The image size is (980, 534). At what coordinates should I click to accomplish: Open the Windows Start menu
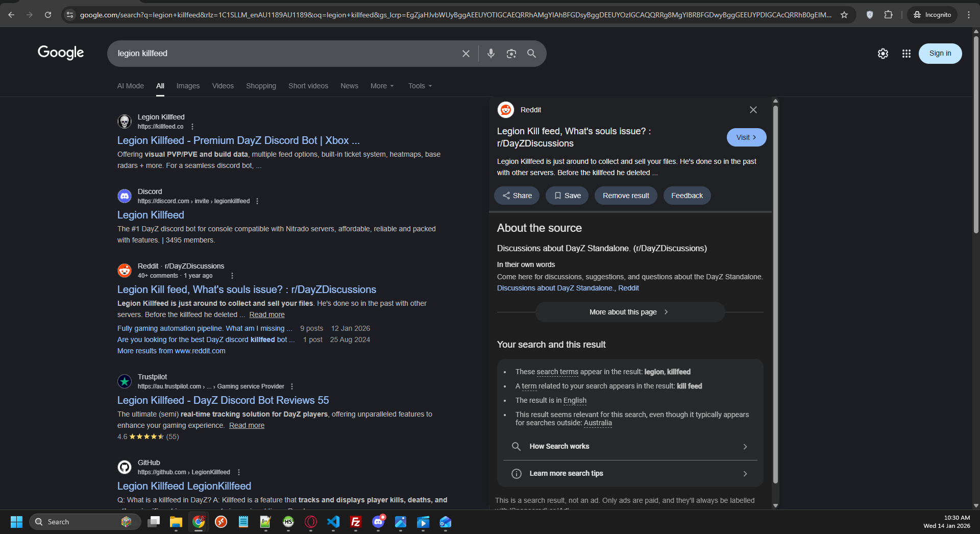pyautogui.click(x=16, y=522)
